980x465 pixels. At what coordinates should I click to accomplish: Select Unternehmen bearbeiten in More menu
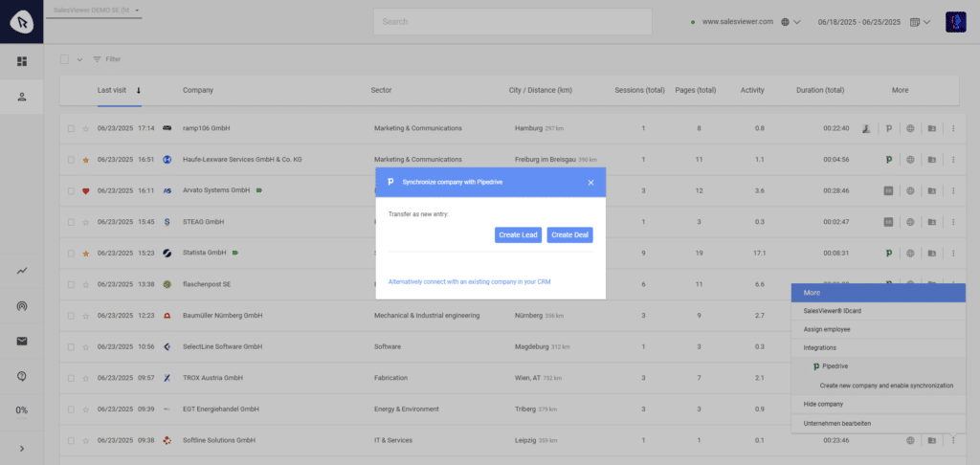[x=879, y=423]
